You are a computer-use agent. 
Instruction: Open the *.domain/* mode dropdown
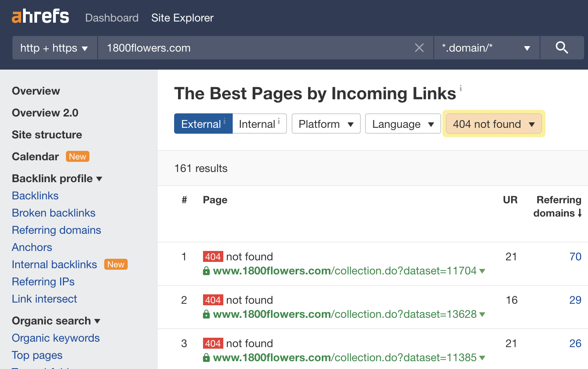[x=486, y=48]
